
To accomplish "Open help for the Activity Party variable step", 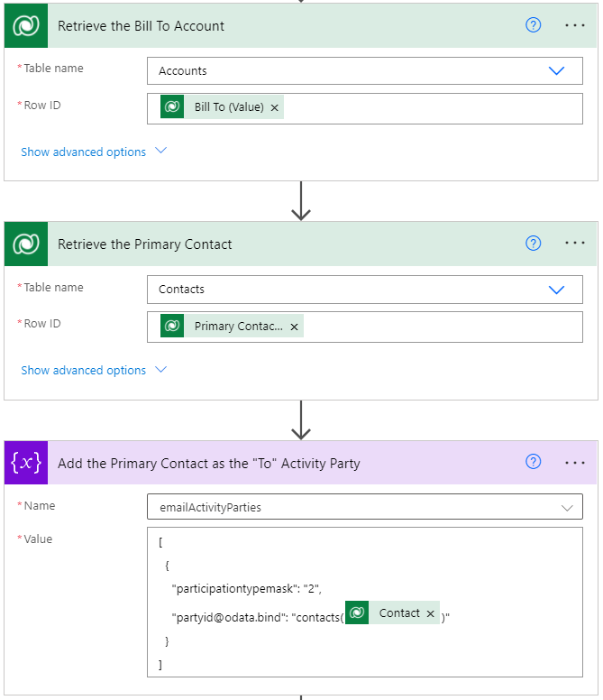I will click(533, 463).
